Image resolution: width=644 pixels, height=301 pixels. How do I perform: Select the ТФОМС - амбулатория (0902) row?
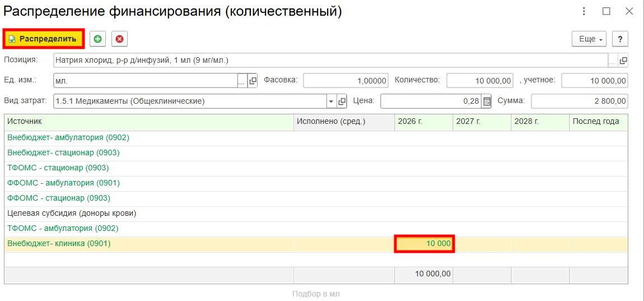tap(316, 229)
